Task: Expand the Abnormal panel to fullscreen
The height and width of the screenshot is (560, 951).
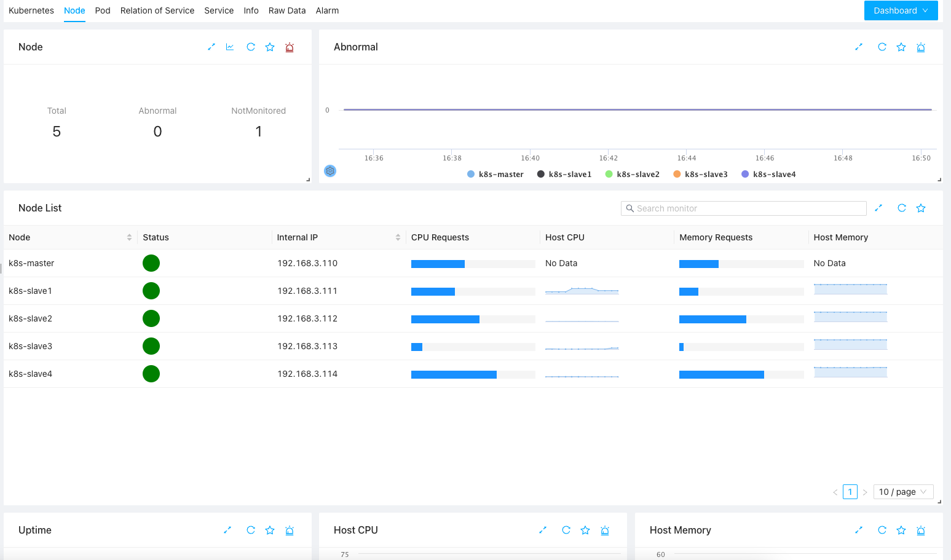Action: point(859,47)
